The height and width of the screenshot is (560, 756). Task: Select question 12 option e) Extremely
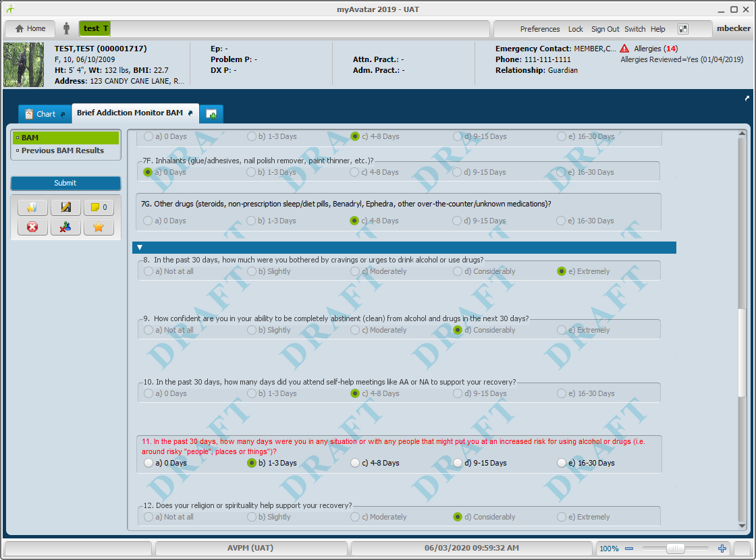click(561, 517)
